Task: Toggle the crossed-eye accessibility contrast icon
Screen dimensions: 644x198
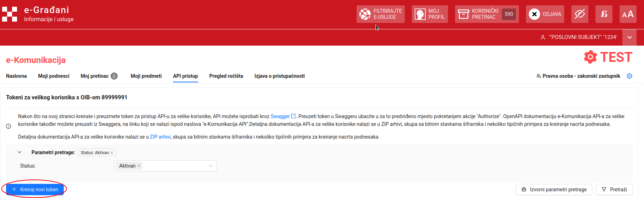Action: pyautogui.click(x=579, y=14)
